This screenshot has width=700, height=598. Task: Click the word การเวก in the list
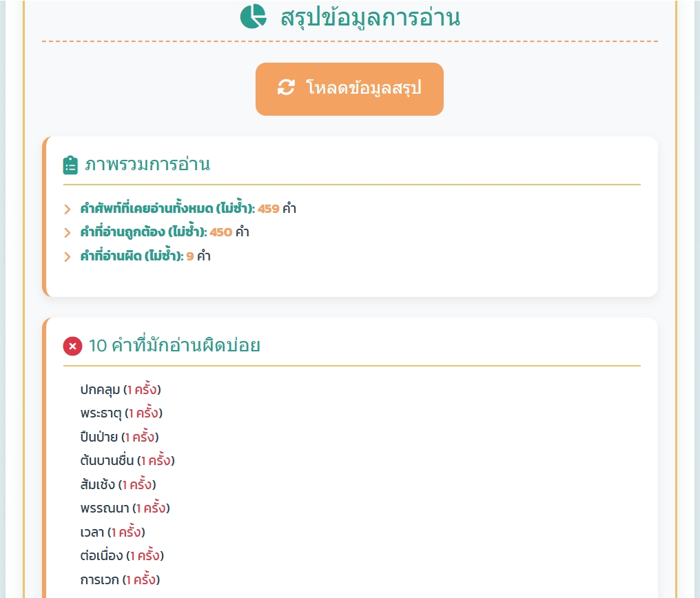point(100,579)
